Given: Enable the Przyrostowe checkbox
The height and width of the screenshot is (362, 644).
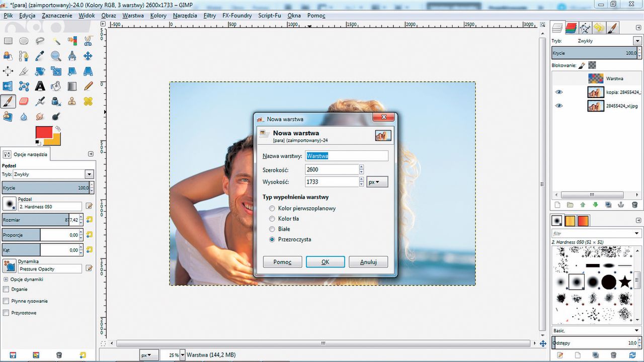Looking at the screenshot, I should click(6, 313).
